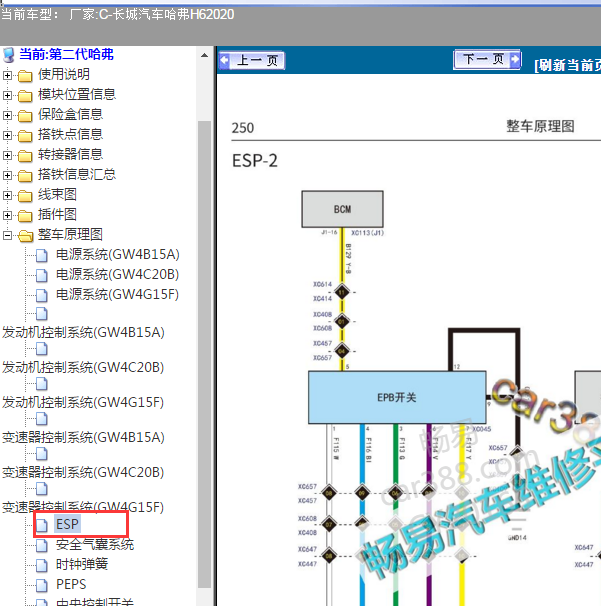Screen dimensions: 601x606
Task: Click the EPB开关 component box
Action: [397, 397]
